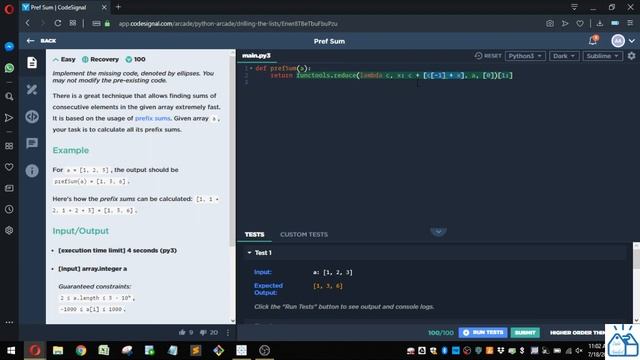Open Sublime keybinding dropdown
The width and height of the screenshot is (640, 360).
coord(602,56)
